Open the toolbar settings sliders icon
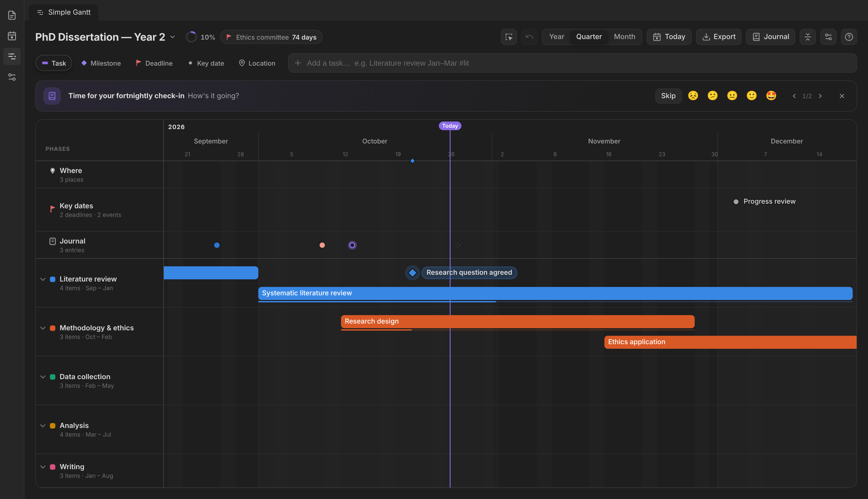Image resolution: width=868 pixels, height=499 pixels. click(828, 37)
